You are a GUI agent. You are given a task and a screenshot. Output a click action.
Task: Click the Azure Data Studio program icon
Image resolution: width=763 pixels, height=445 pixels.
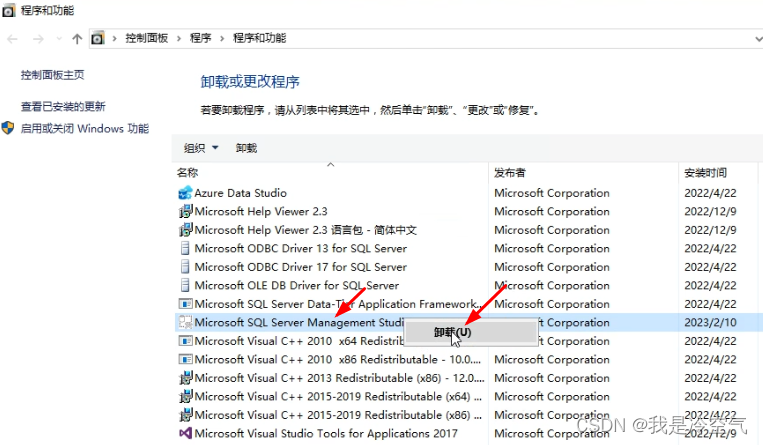(185, 193)
